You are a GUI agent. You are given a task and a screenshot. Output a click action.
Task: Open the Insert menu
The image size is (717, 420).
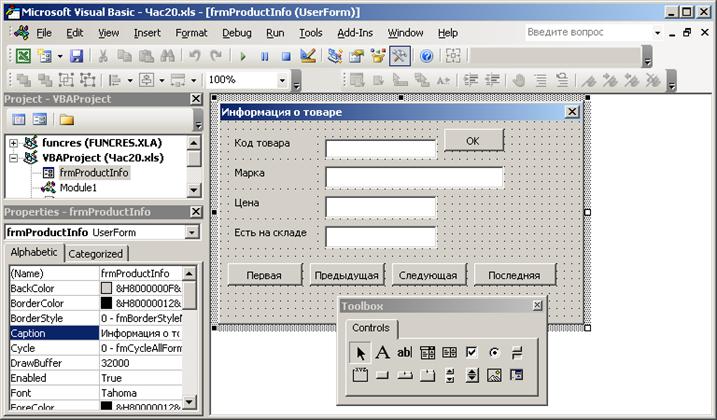pyautogui.click(x=147, y=33)
